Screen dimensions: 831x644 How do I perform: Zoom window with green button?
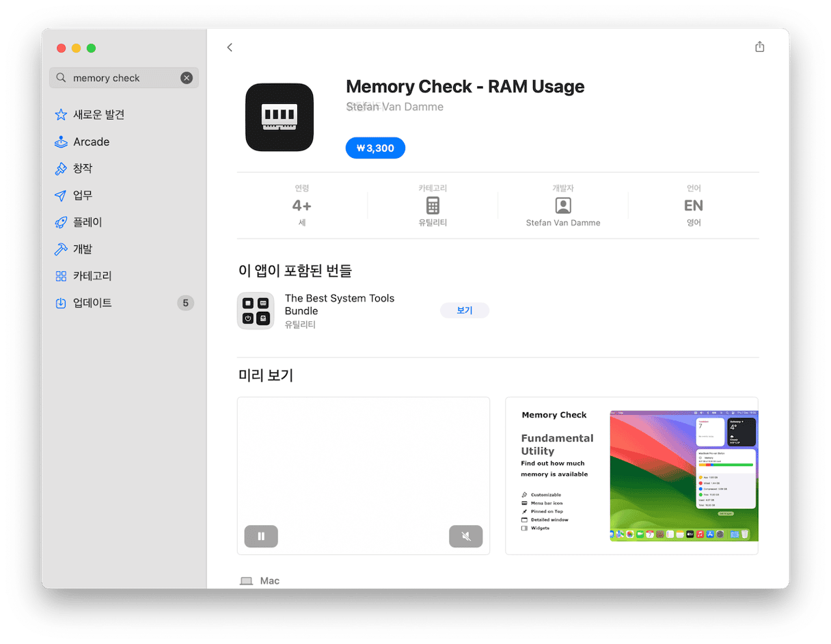(x=91, y=48)
